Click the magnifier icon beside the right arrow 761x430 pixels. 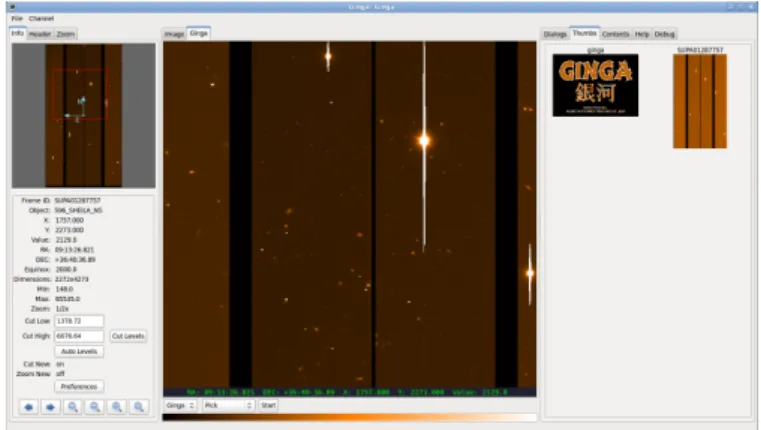coord(73,407)
